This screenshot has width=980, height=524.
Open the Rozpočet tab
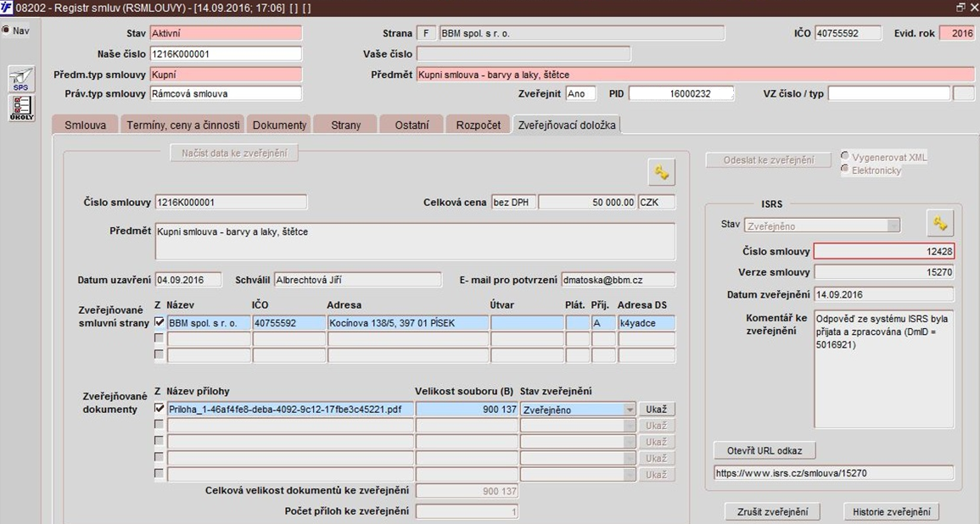click(479, 125)
